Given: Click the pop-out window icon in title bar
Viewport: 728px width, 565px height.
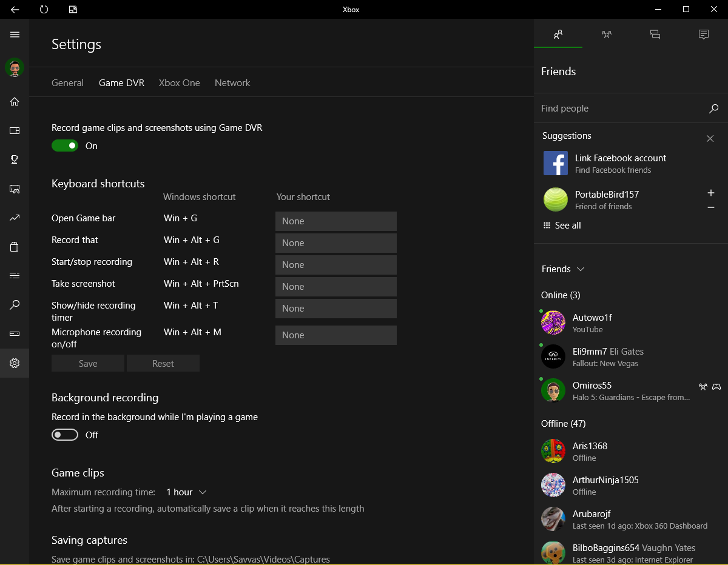Looking at the screenshot, I should pyautogui.click(x=73, y=9).
